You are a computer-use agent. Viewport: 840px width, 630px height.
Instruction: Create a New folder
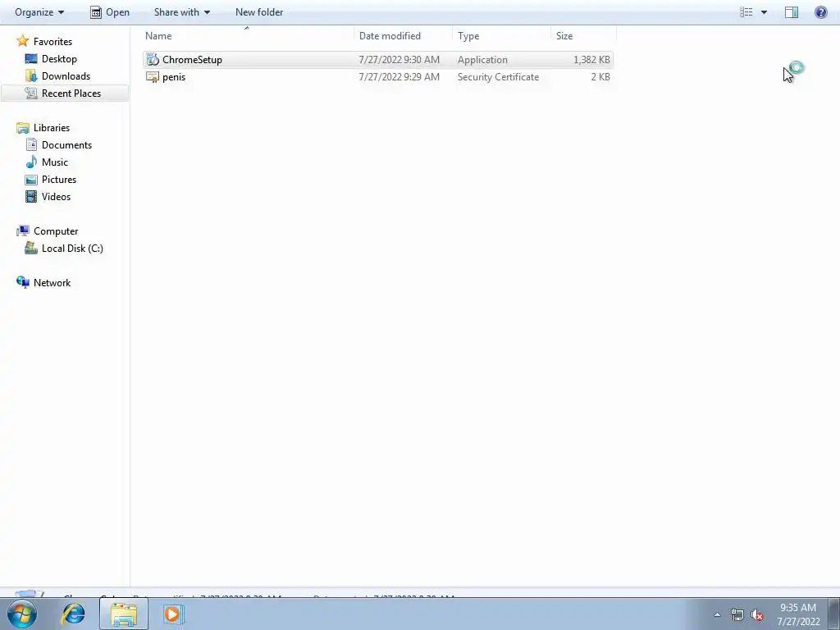(x=259, y=11)
